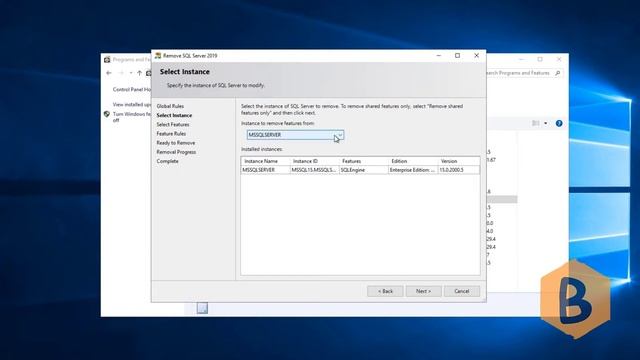The image size is (640, 360).
Task: Click the program icon in the details pane
Action: pyautogui.click(x=202, y=308)
